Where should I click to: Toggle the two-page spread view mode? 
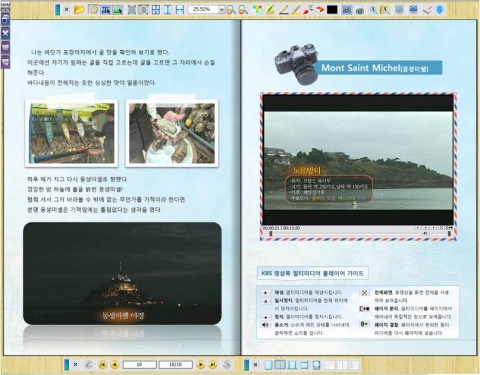point(280,364)
